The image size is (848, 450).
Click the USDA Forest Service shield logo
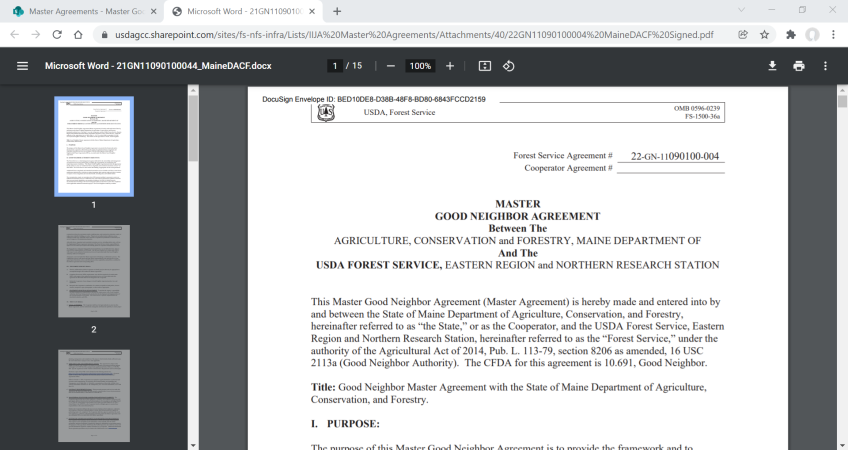(326, 112)
